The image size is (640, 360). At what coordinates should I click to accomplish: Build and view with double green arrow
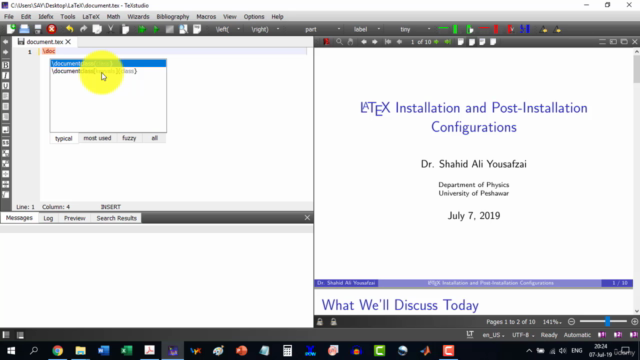[x=142, y=29]
